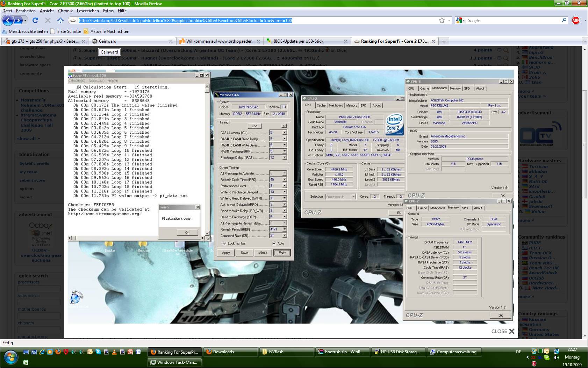This screenshot has height=368, width=588.
Task: Go to the Firefox Home page icon
Action: (60, 20)
